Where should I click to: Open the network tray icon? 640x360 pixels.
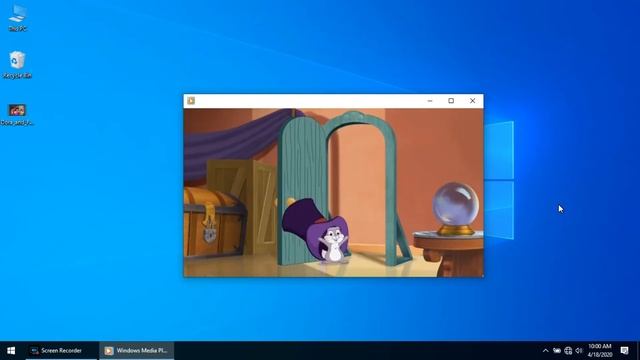point(568,351)
